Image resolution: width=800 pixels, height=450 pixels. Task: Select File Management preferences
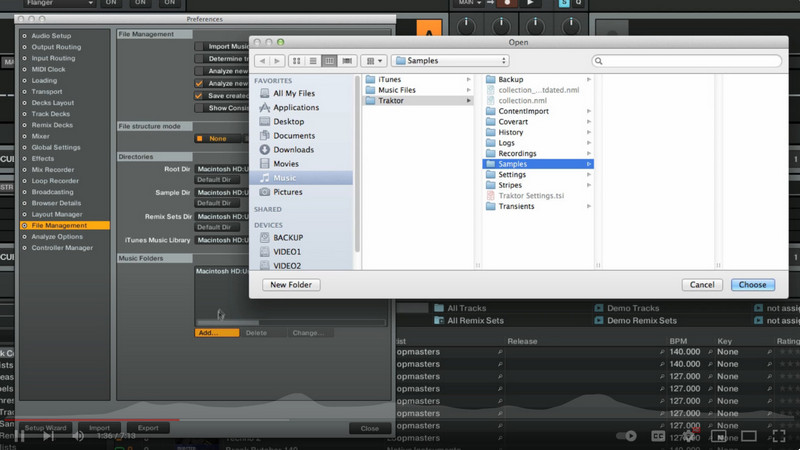65,226
